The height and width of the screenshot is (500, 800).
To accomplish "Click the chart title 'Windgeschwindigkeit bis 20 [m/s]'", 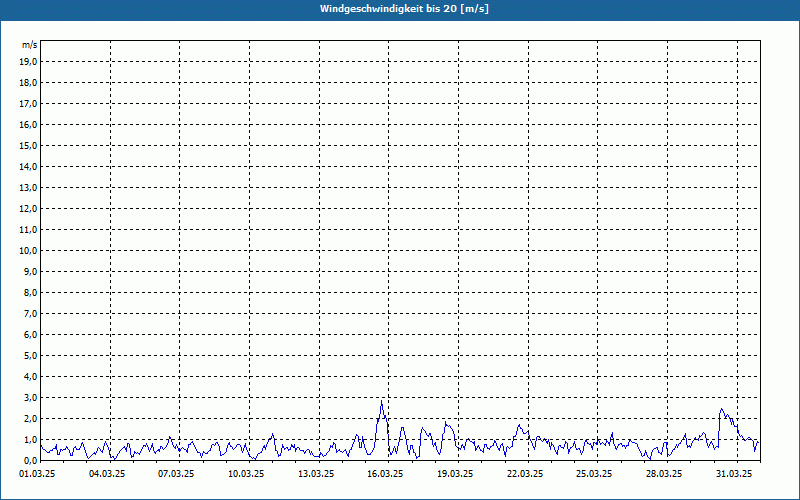I will (x=404, y=9).
